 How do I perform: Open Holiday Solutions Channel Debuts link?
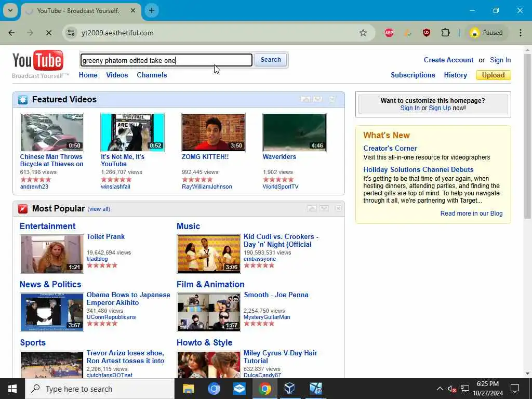tap(418, 170)
